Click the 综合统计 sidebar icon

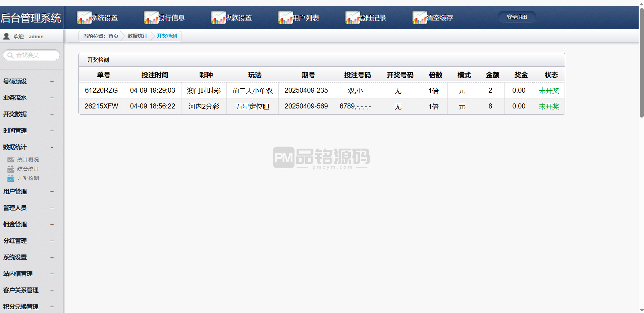pos(11,169)
